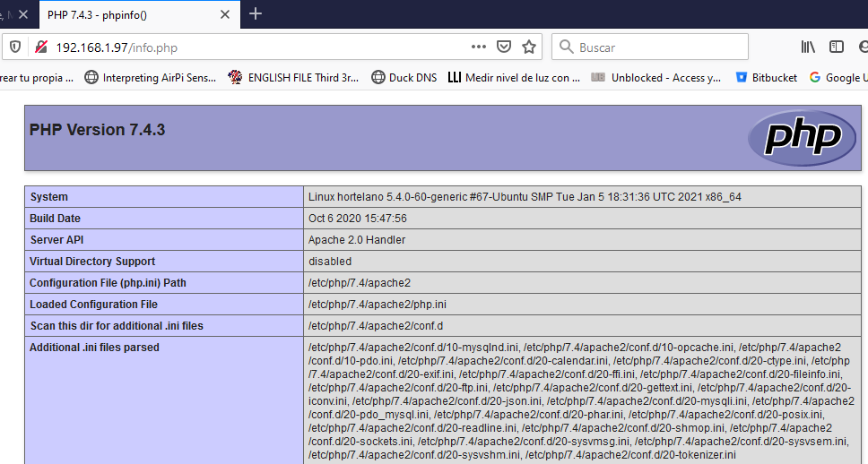Screen dimensions: 868x464
Task: Close the PHP 7.4.3 phpinfo() tab
Action: [x=225, y=15]
